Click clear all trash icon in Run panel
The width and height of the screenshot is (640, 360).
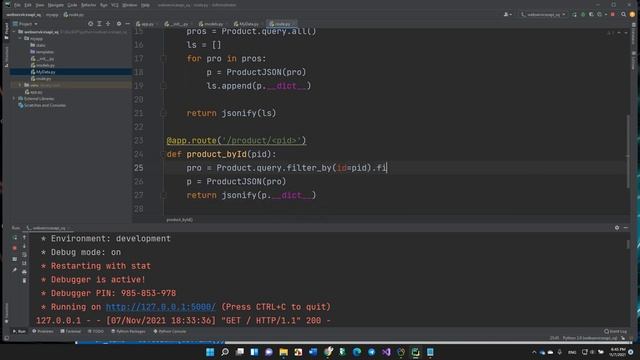coord(24,281)
